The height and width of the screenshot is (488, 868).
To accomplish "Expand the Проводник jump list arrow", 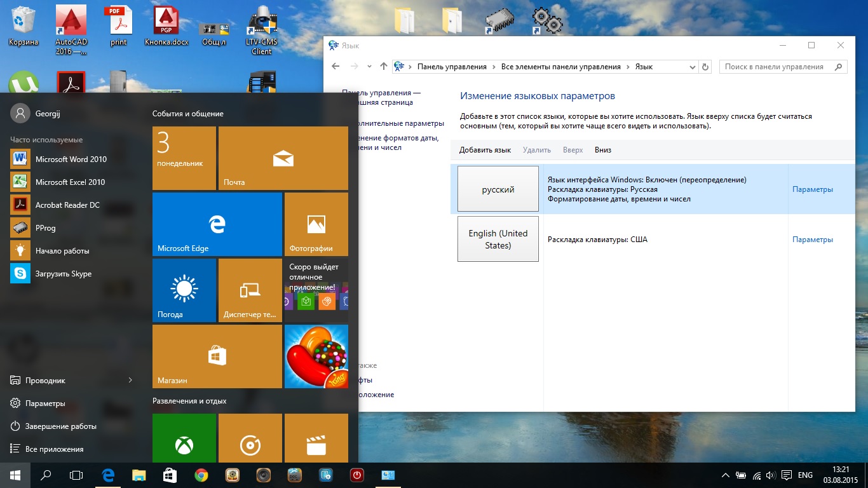I will coord(130,380).
